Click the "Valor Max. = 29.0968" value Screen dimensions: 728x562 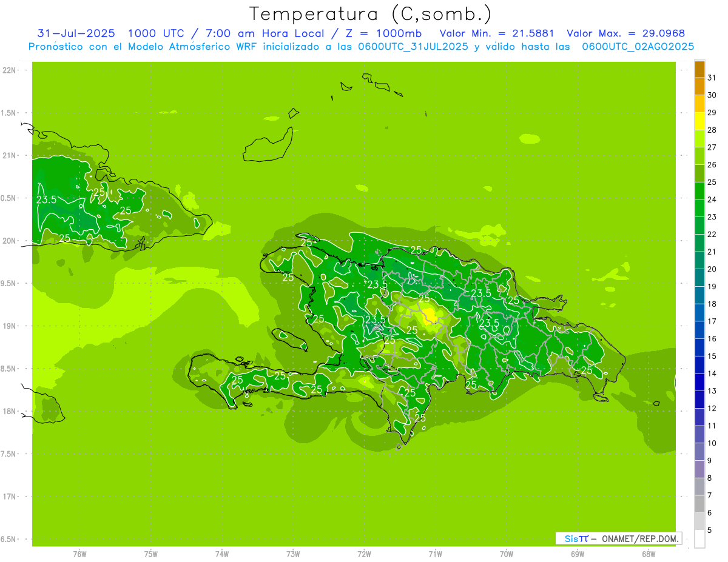click(x=626, y=33)
